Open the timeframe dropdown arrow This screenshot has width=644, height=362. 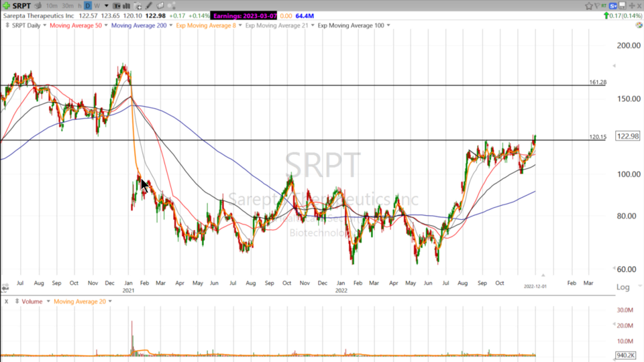(107, 6)
